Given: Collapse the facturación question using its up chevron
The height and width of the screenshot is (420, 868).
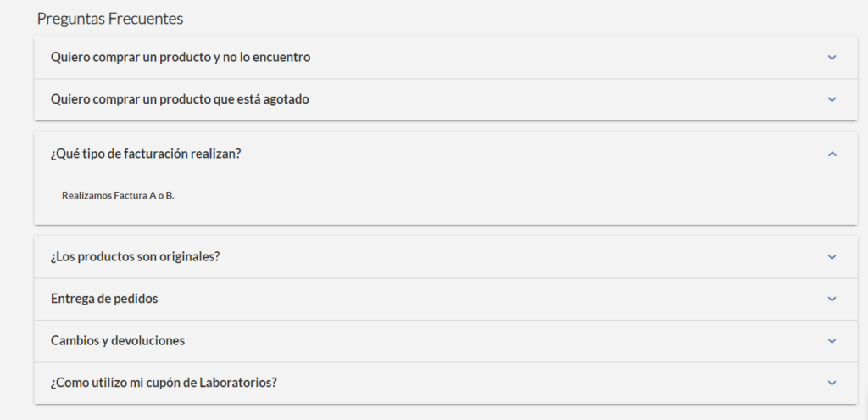Looking at the screenshot, I should click(832, 154).
